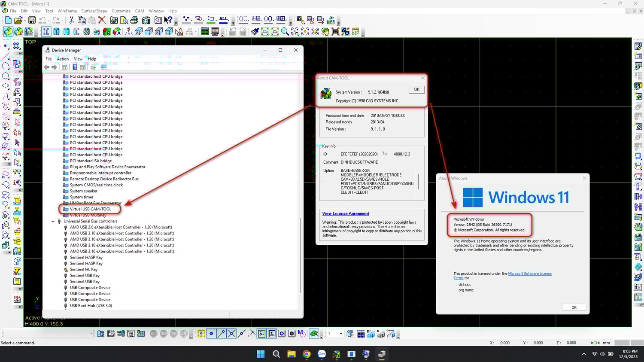The height and width of the screenshot is (362, 644).
Task: Click the New file icon in CAM-TOOL toolbar
Action: [8, 20]
